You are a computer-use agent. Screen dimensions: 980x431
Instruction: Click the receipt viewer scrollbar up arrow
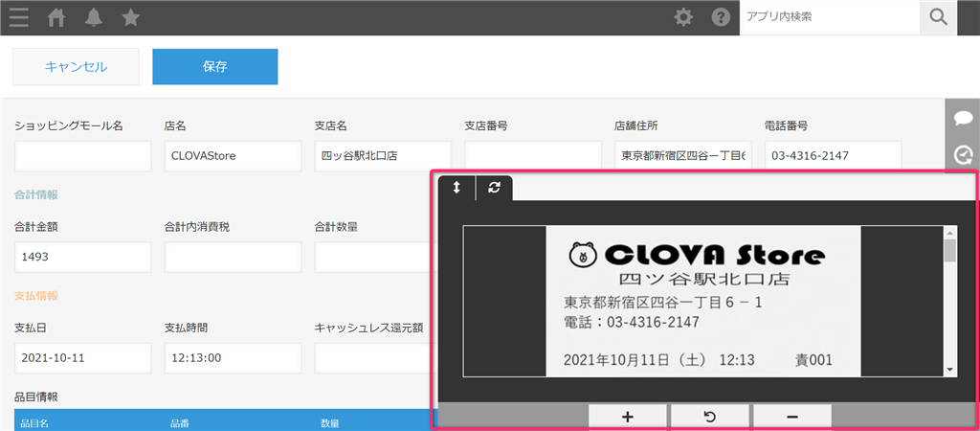pos(950,233)
